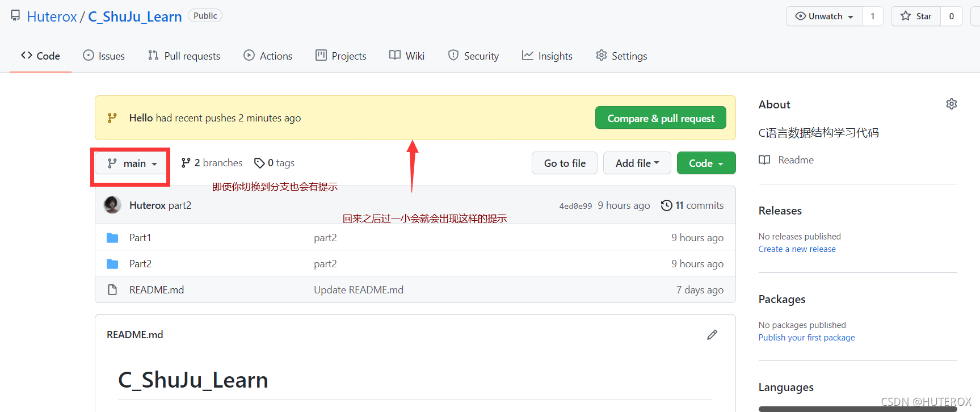Open the README.md file
Screen dimensions: 980x412
157,290
